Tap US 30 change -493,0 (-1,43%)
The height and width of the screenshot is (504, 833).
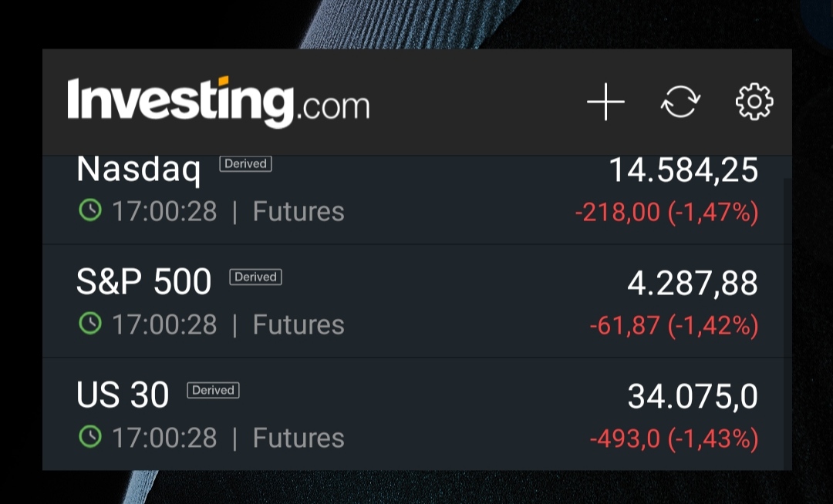673,438
